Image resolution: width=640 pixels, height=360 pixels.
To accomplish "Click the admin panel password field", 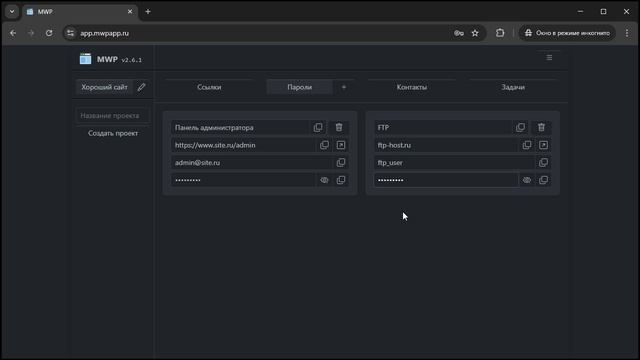I will pyautogui.click(x=243, y=180).
